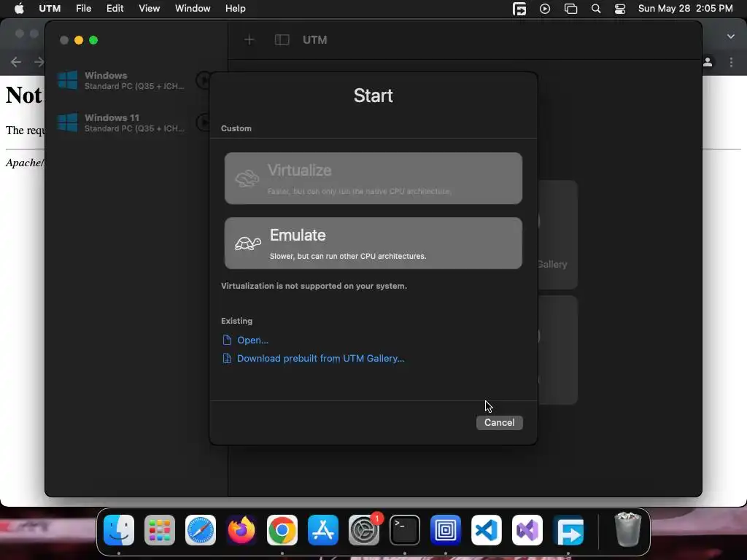Select the Virtualize option
747x560 pixels.
tap(373, 178)
